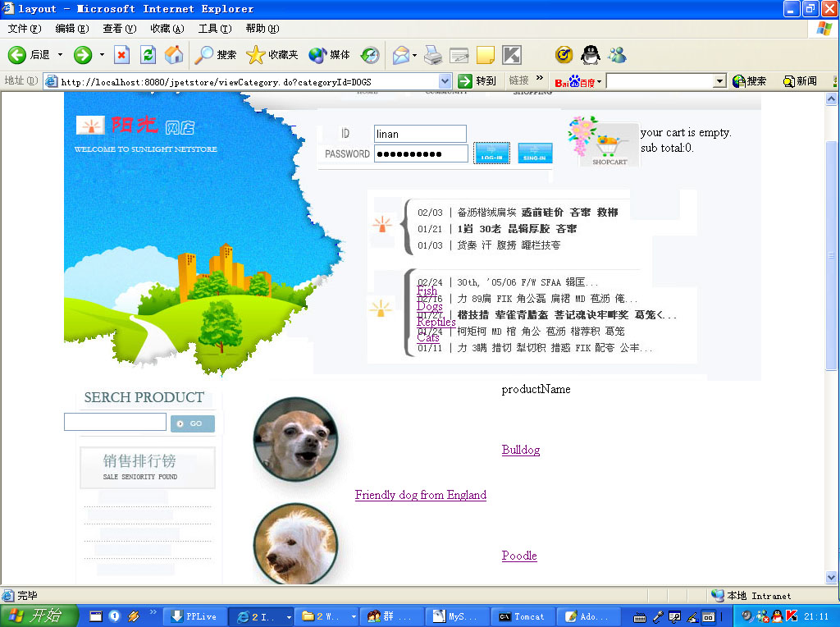Go to the Home page icon
Screen dimensions: 840x627
(x=174, y=55)
